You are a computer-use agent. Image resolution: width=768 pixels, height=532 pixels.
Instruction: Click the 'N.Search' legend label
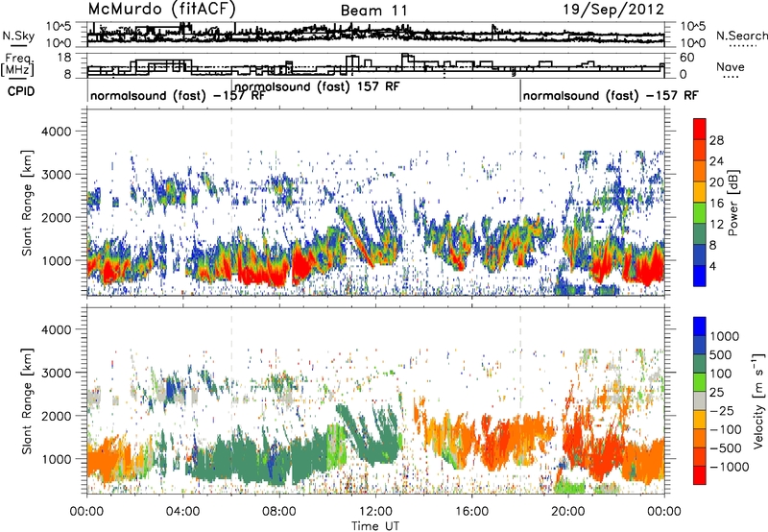(x=741, y=36)
